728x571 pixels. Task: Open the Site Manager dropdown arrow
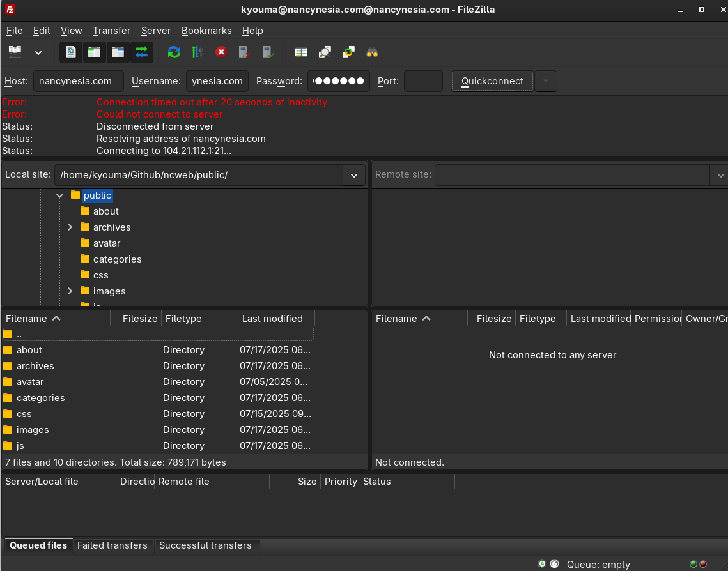pos(38,53)
